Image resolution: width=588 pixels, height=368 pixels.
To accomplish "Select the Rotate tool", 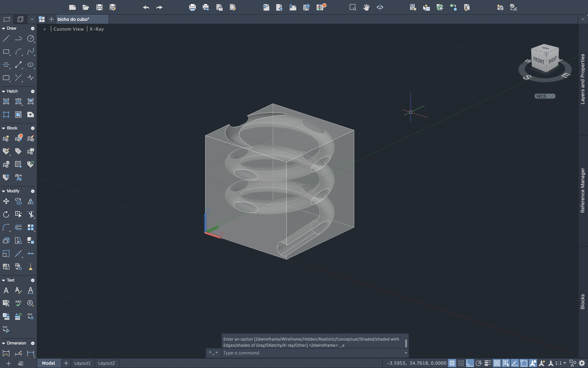I will 6,214.
